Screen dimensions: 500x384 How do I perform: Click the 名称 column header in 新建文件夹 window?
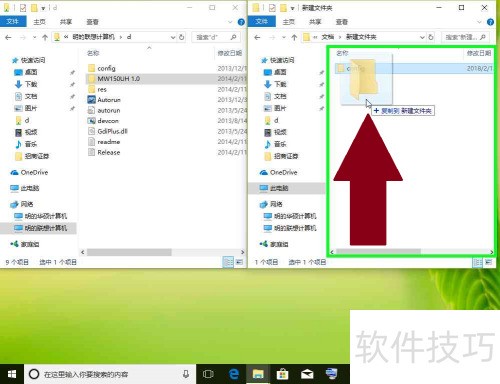pyautogui.click(x=342, y=53)
